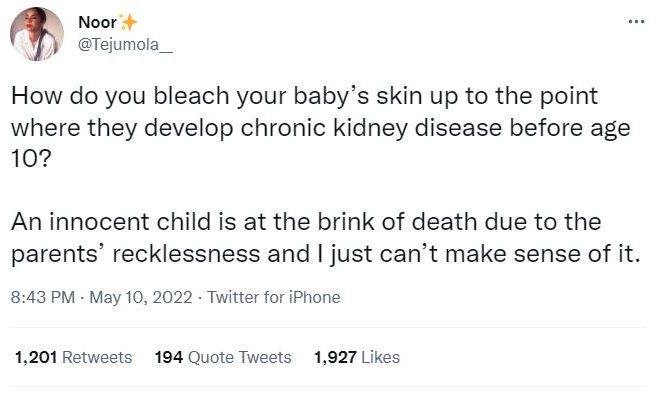
Task: See who gave the 1,927 Likes
Action: click(356, 357)
